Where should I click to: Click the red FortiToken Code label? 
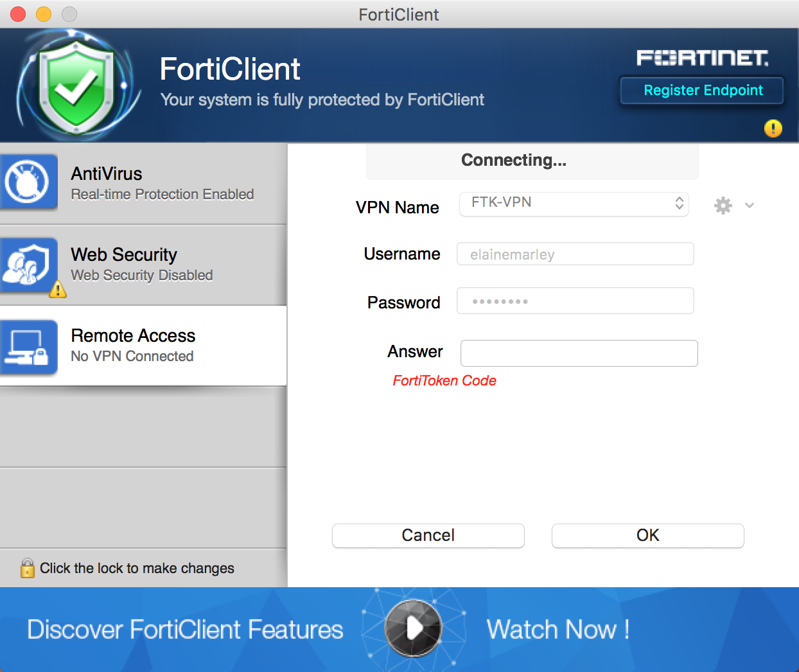(444, 381)
